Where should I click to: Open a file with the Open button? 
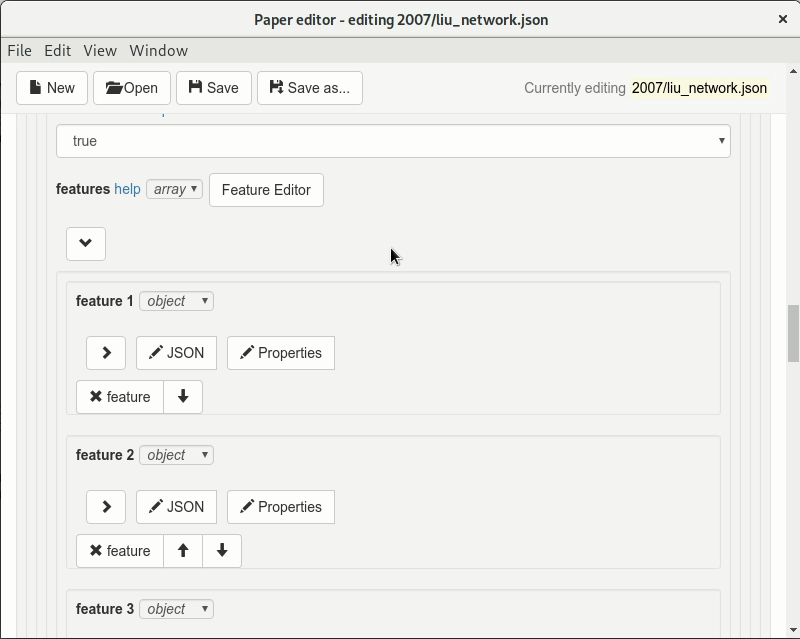pos(132,88)
